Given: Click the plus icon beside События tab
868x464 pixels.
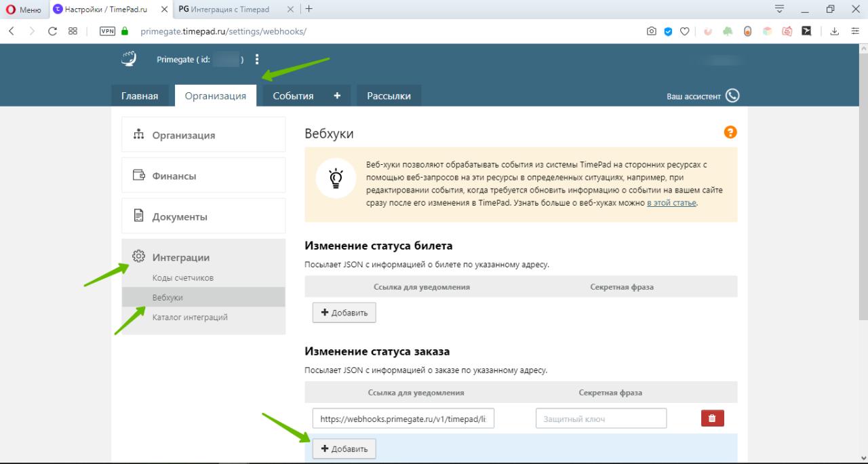Looking at the screenshot, I should coord(337,96).
